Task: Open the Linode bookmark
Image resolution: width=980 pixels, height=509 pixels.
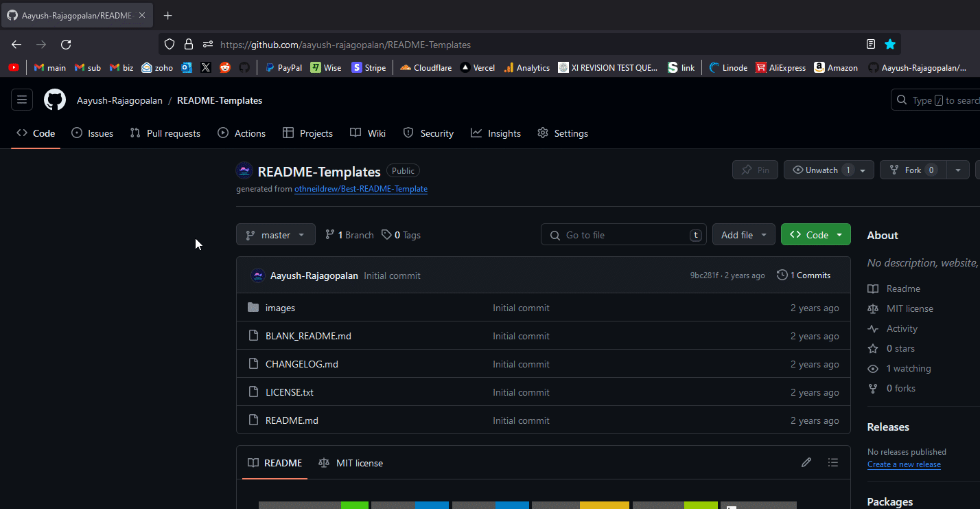Action: [x=728, y=67]
